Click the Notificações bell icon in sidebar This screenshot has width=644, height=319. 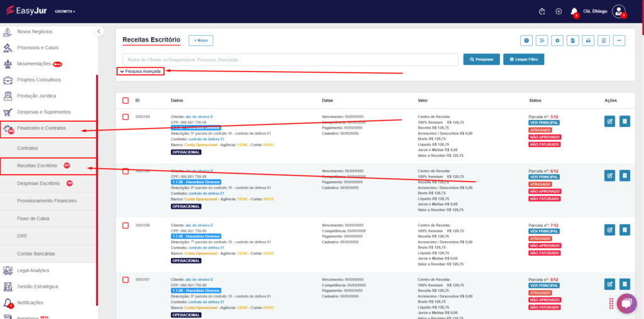tap(8, 303)
